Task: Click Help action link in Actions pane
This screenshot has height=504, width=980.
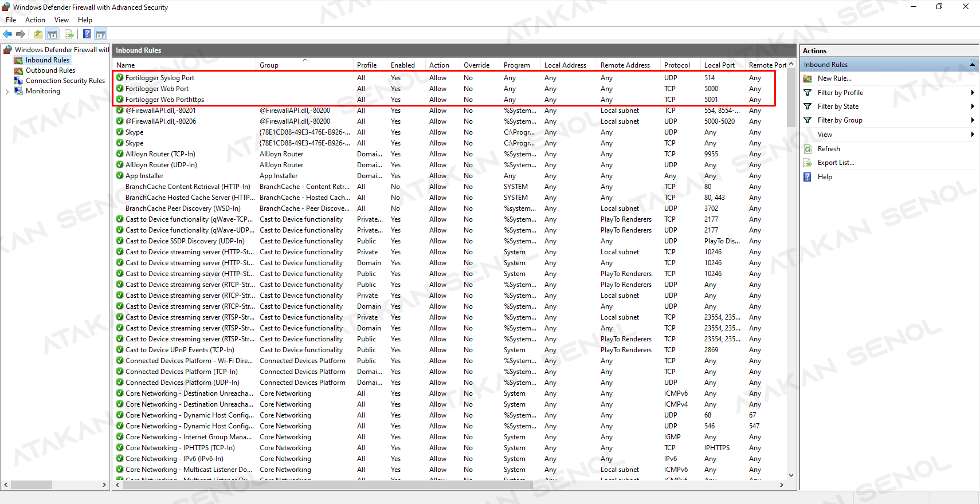Action: (825, 177)
